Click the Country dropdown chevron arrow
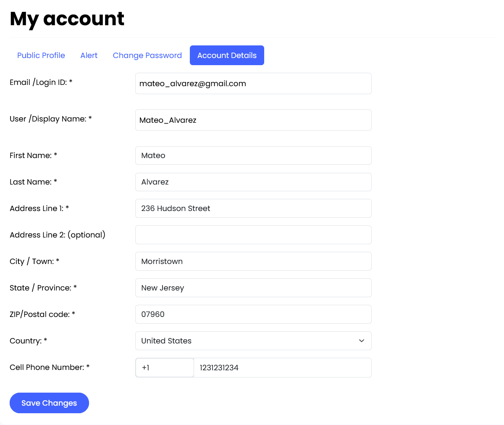The image size is (504, 425). pos(361,341)
